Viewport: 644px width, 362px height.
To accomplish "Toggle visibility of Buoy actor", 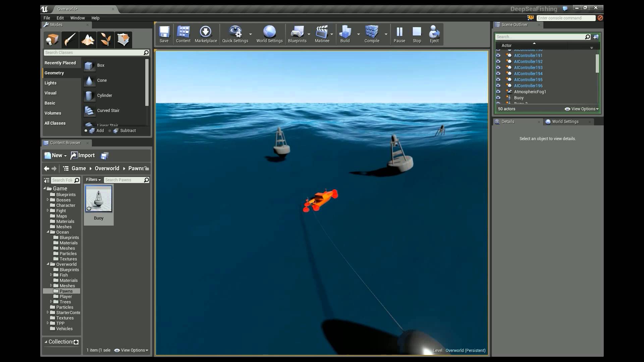I will (498, 98).
